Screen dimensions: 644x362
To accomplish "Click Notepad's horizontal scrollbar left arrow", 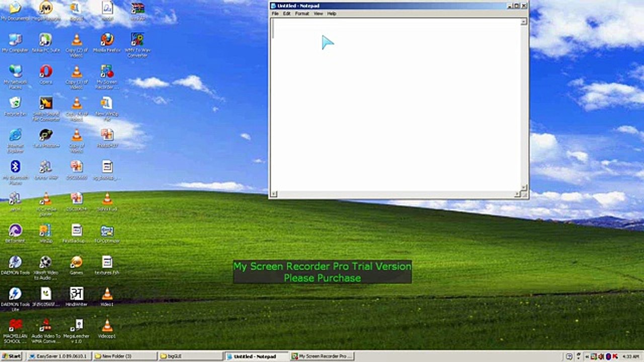I will 274,194.
